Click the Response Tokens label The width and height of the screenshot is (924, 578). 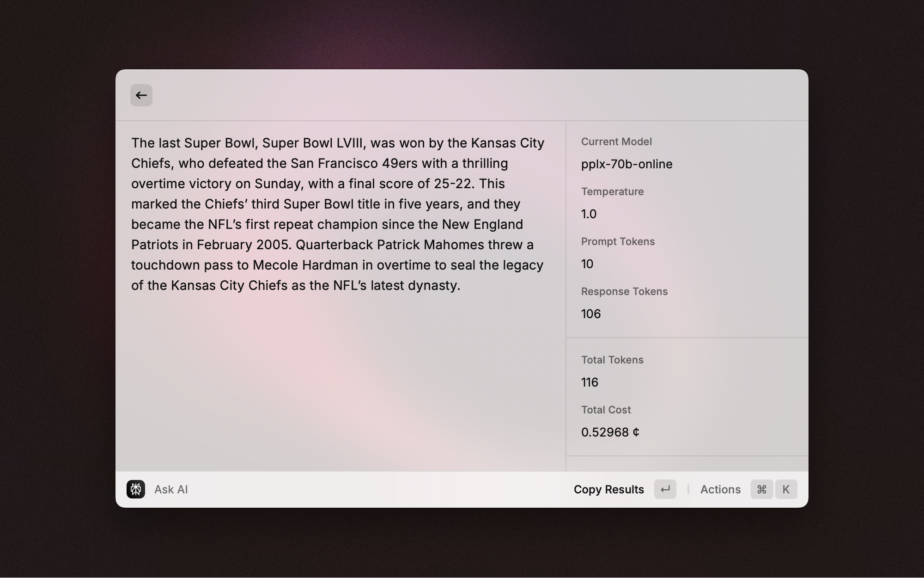click(624, 291)
